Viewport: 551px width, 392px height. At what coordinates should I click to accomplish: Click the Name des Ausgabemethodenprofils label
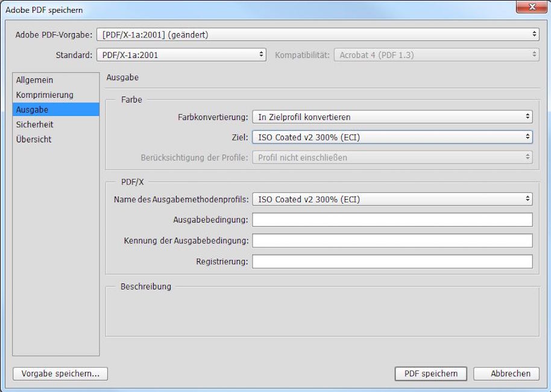coord(181,200)
